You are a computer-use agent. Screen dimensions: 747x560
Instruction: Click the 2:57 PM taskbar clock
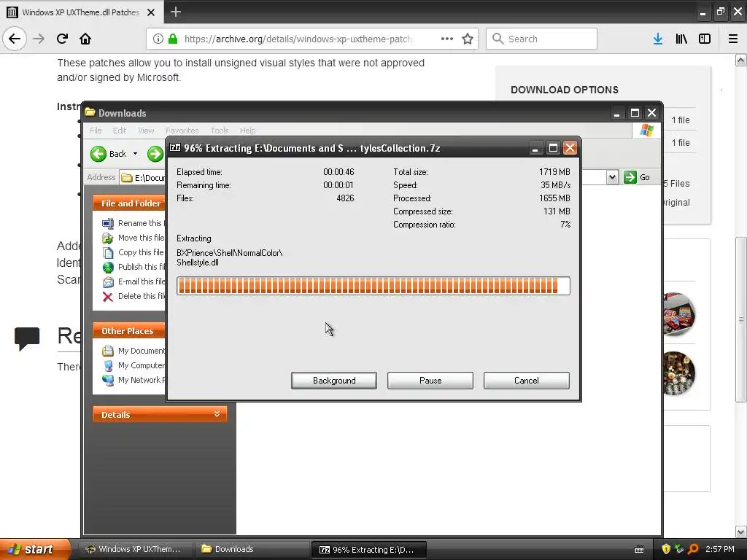point(720,549)
